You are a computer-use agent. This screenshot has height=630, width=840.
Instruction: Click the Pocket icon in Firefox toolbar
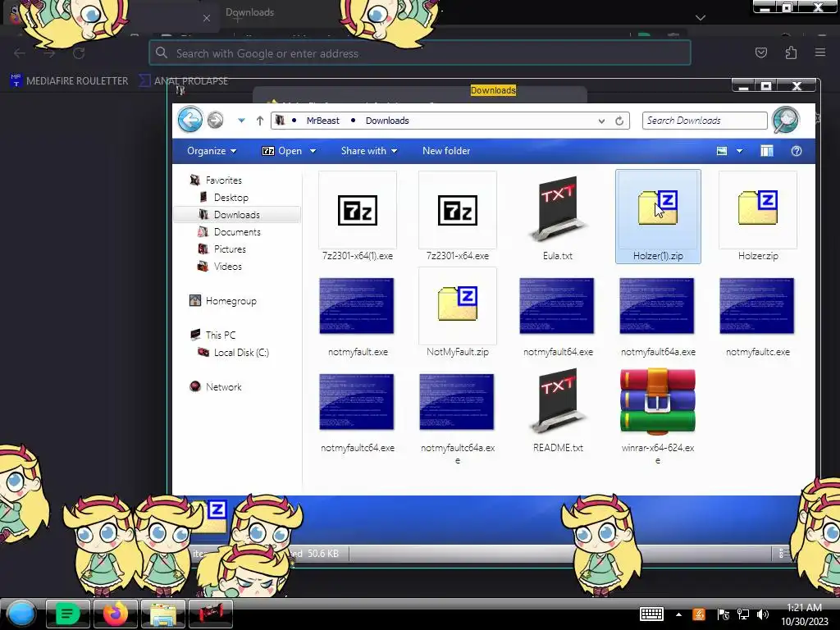(761, 52)
